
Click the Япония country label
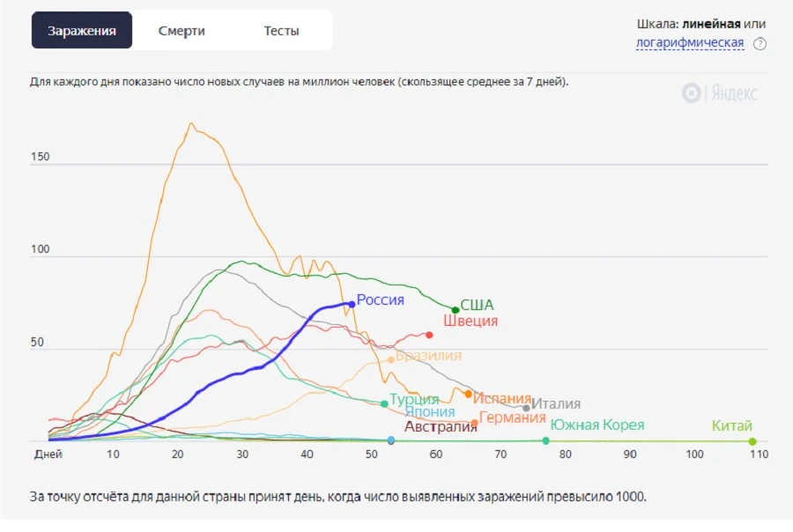point(430,411)
